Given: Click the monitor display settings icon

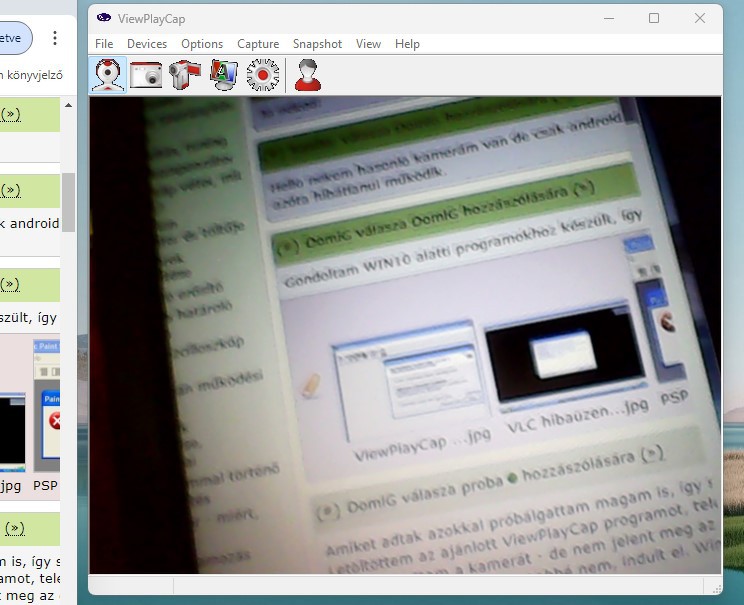Looking at the screenshot, I should [223, 74].
